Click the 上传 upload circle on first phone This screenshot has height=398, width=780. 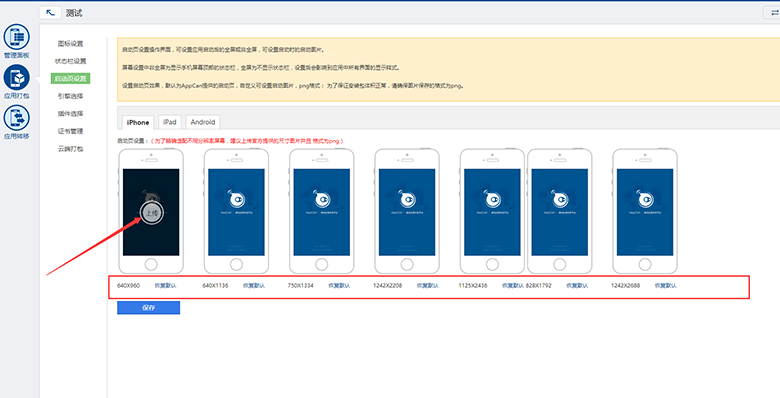point(151,213)
